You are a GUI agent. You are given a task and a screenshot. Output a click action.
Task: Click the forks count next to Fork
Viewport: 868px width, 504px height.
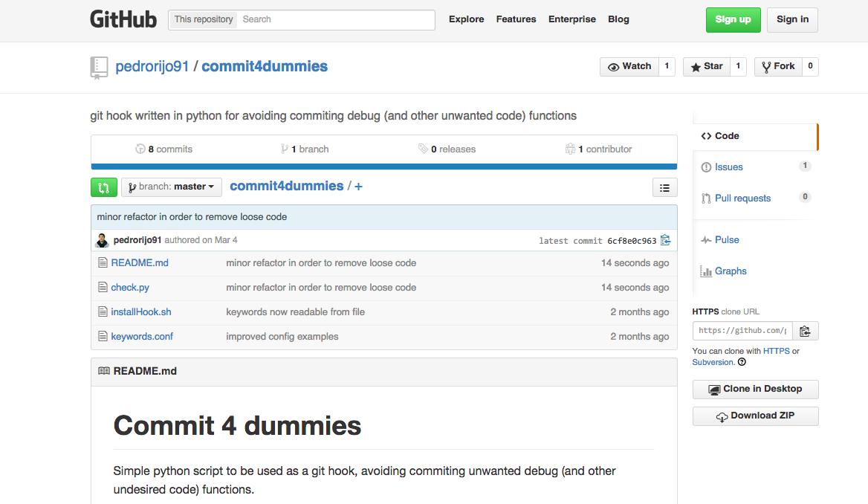(x=811, y=66)
